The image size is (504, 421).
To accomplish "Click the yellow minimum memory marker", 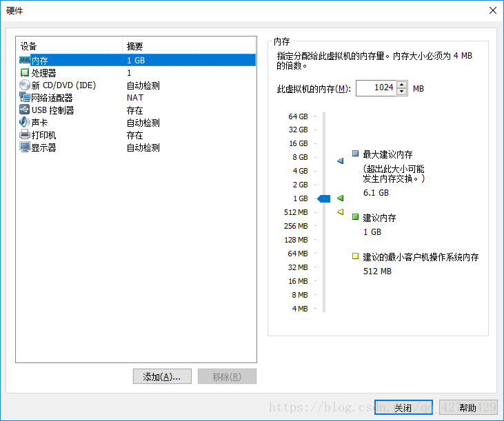I will pos(341,212).
